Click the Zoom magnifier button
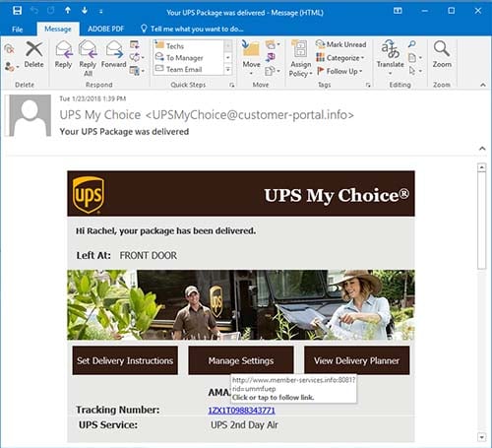 click(442, 54)
